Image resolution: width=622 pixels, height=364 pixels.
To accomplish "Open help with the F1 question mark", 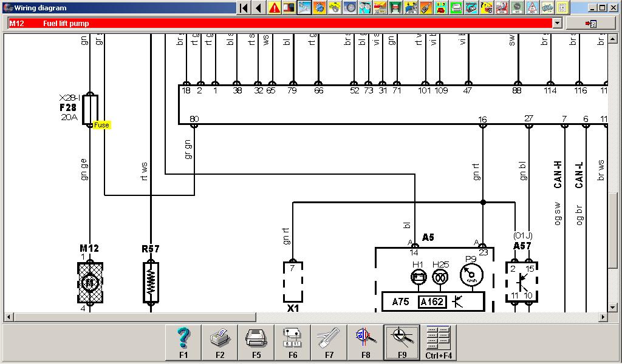I will [183, 343].
